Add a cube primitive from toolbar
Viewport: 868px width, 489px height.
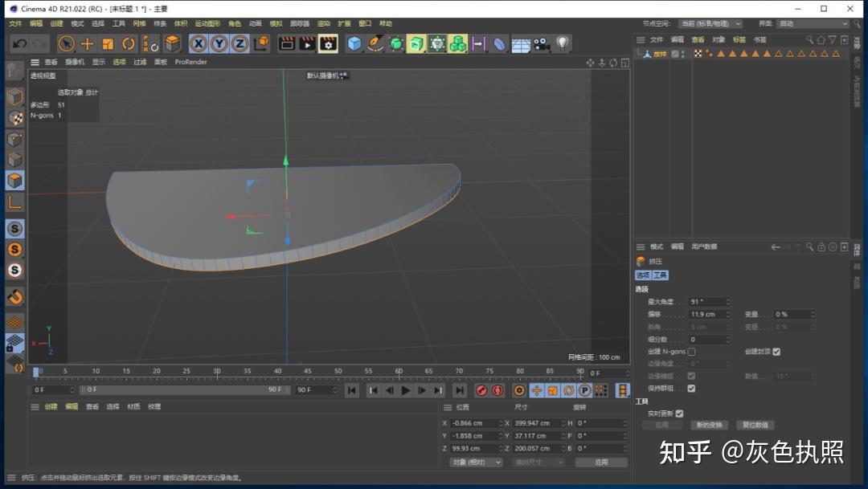click(354, 43)
